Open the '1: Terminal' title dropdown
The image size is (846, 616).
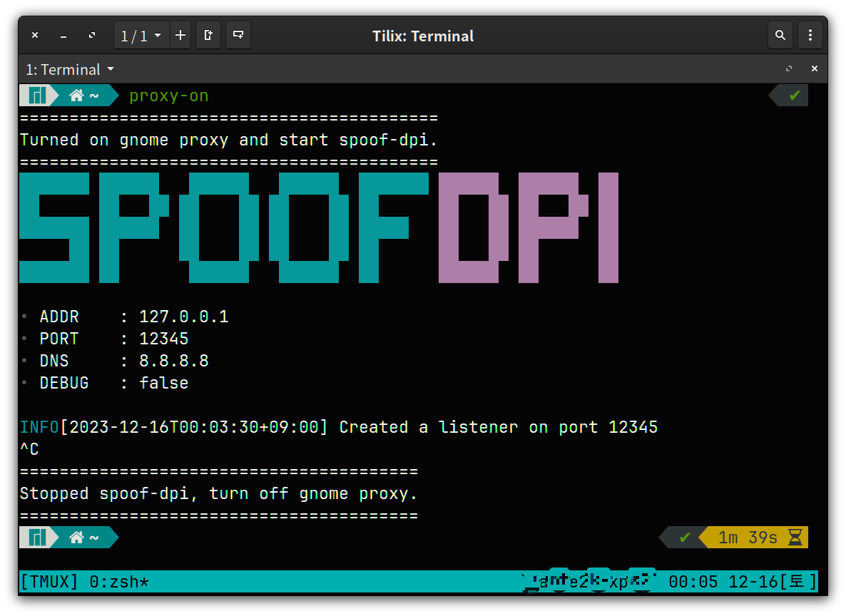point(70,69)
